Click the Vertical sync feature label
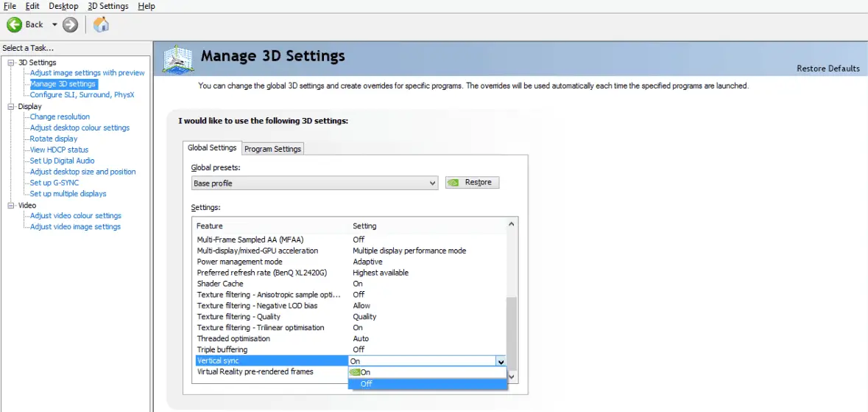Screen dimensions: 868x412 point(218,361)
